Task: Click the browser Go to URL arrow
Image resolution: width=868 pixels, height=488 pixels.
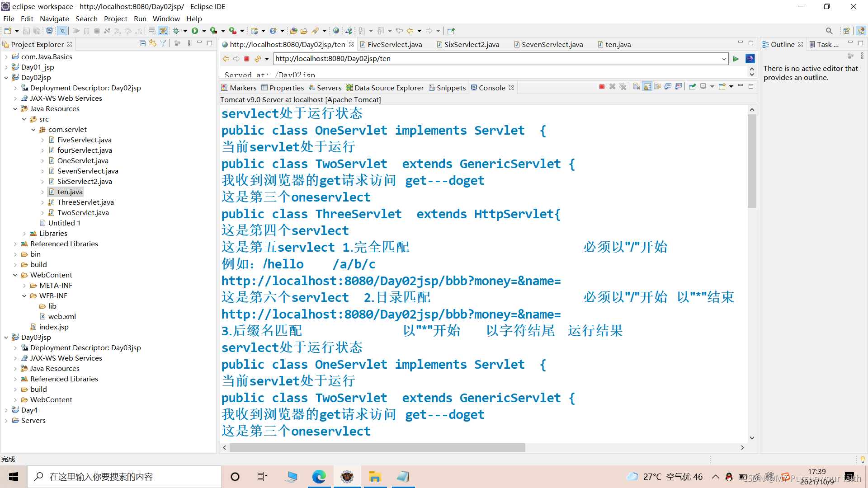Action: pos(736,59)
